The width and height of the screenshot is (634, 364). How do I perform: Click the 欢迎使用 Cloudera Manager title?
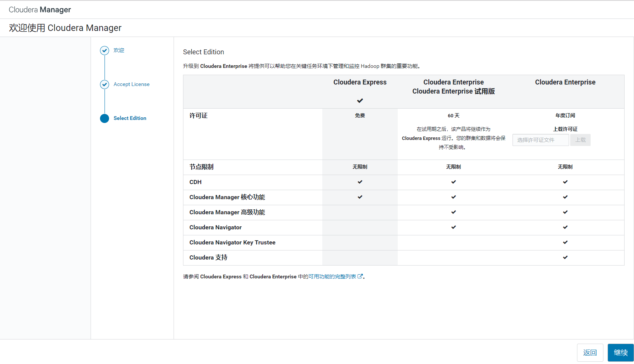pos(65,28)
